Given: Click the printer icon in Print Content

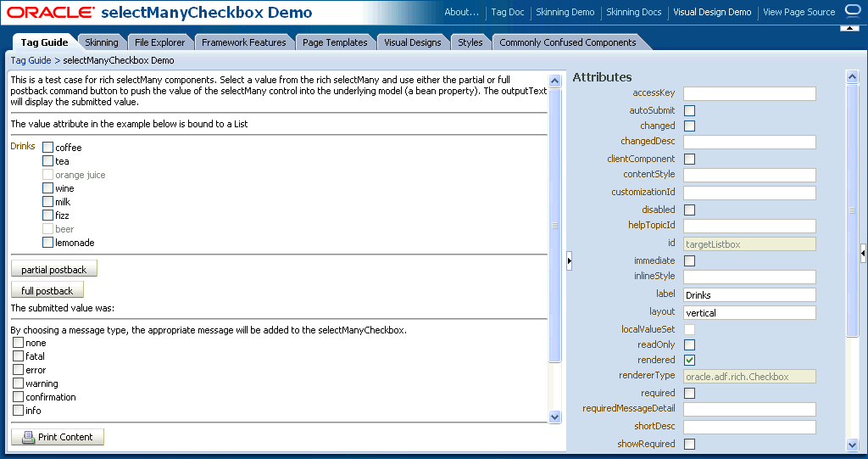Looking at the screenshot, I should tap(28, 438).
